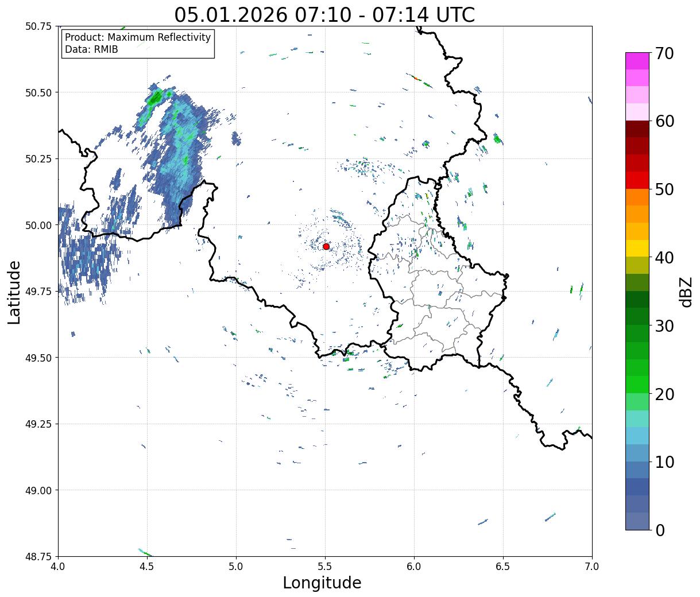Click the 'Data: RMIB' label
The width and height of the screenshot is (700, 597).
[91, 49]
